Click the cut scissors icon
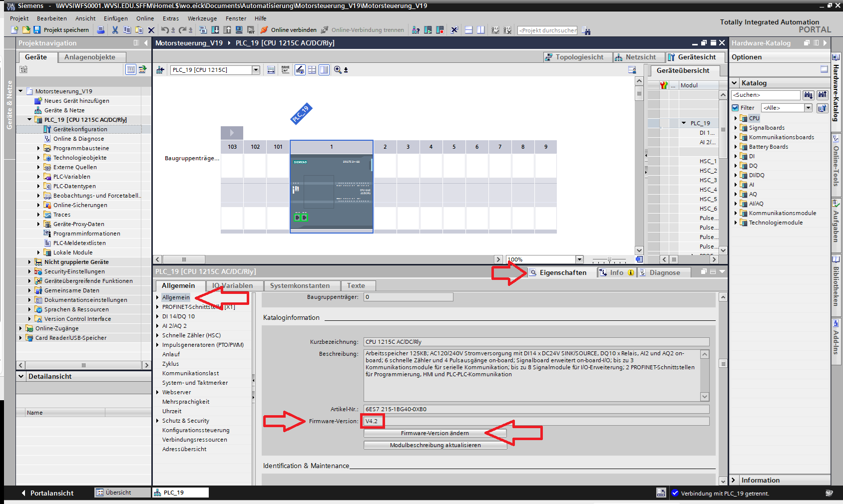 pyautogui.click(x=115, y=30)
